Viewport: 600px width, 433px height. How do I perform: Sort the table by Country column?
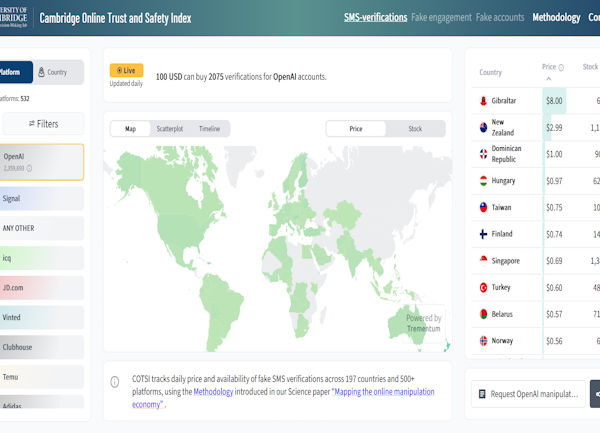point(490,72)
